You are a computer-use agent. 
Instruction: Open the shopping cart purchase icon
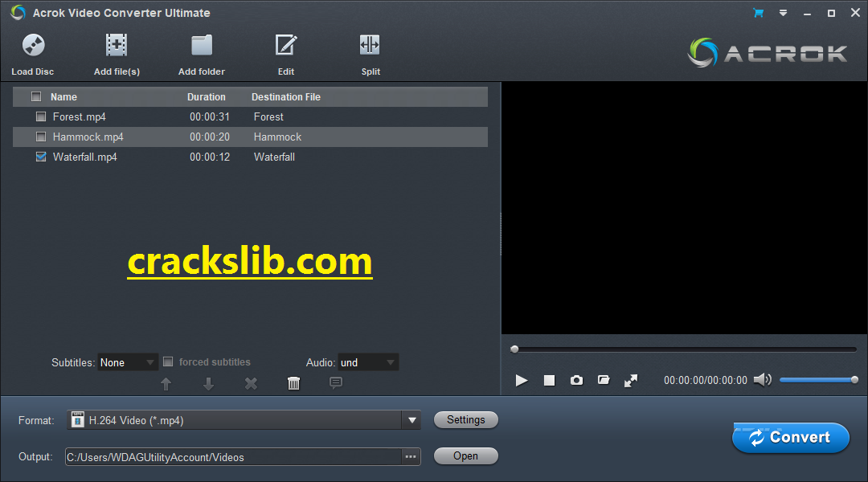759,13
